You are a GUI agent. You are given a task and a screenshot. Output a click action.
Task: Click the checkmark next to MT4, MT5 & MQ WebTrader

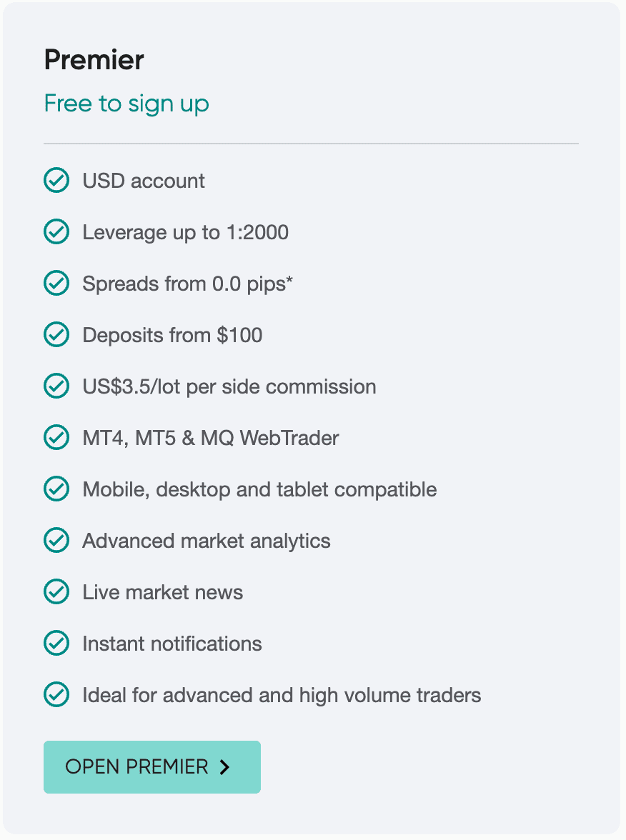click(56, 437)
